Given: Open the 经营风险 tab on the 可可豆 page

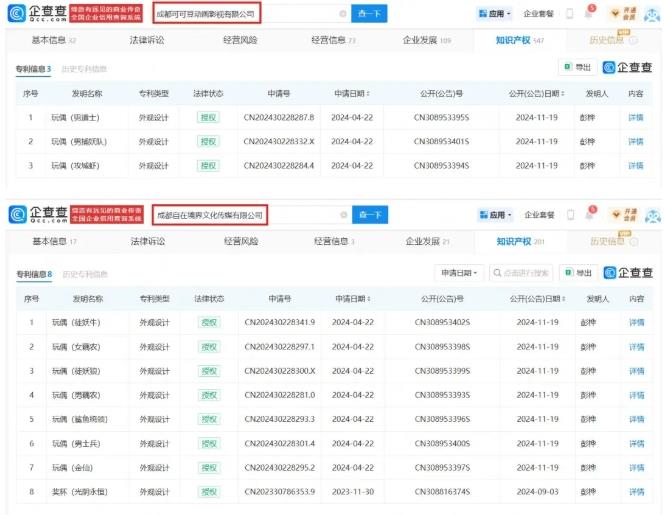Looking at the screenshot, I should pos(240,40).
